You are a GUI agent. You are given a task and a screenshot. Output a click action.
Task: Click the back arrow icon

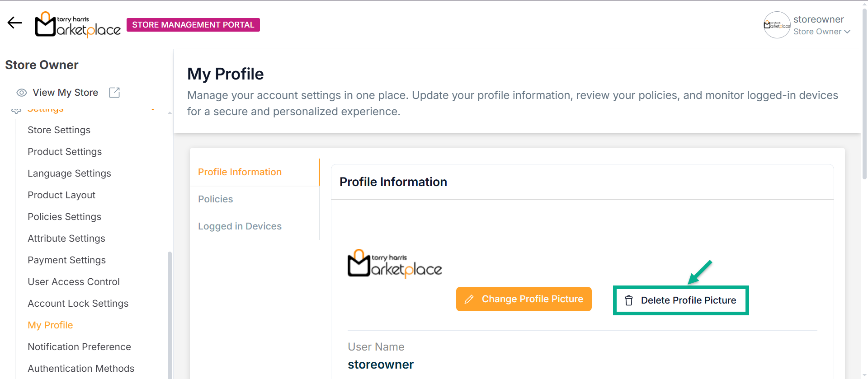pyautogui.click(x=14, y=23)
